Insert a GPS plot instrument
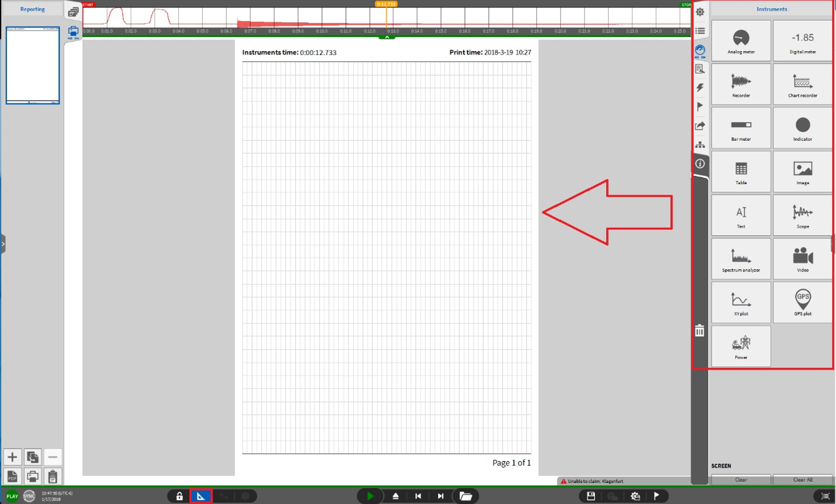This screenshot has height=504, width=836. coord(802,302)
